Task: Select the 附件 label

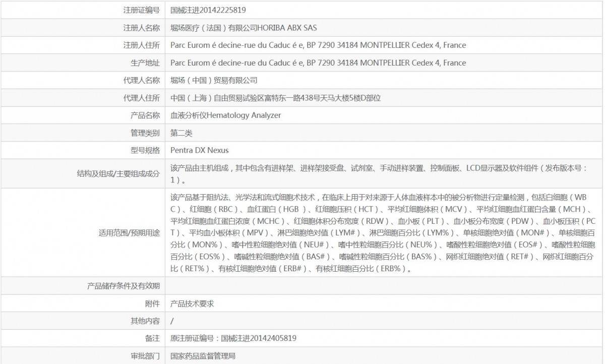Action: [153, 304]
